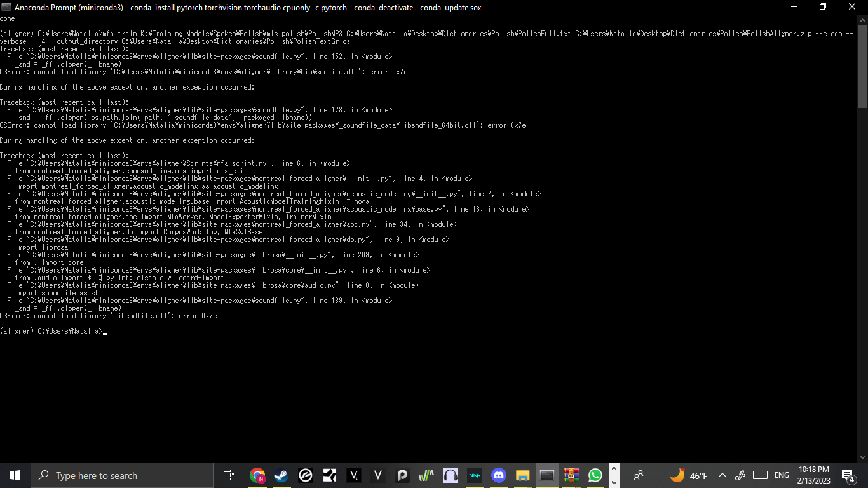
Task: Open the People icon on the taskbar
Action: pyautogui.click(x=640, y=475)
